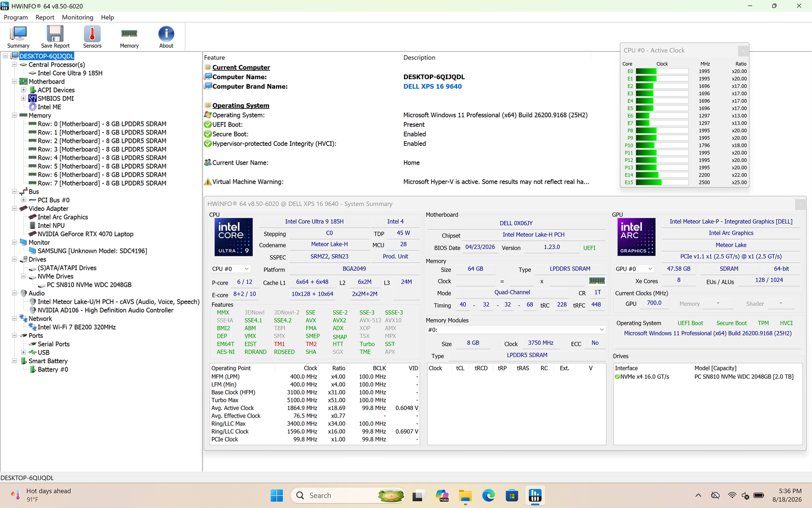This screenshot has width=812, height=508.
Task: Open the Summary toolbar icon
Action: (18, 37)
